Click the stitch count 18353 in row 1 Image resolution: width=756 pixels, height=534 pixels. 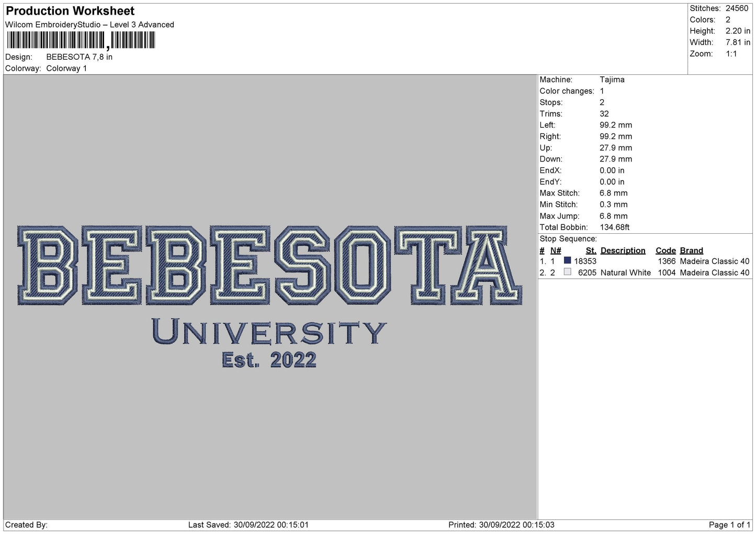click(x=585, y=262)
